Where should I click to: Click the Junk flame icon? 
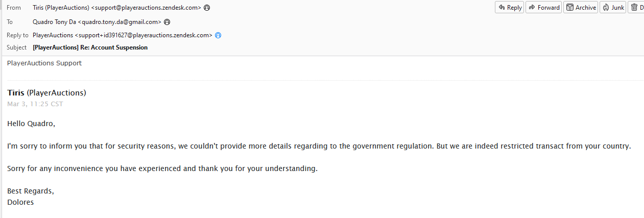coord(606,7)
